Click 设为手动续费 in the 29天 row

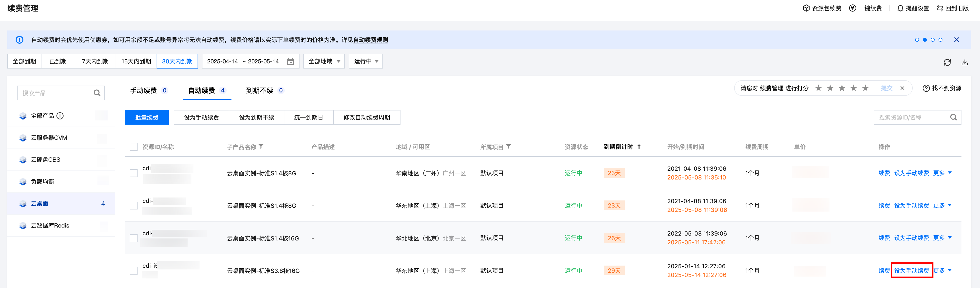pyautogui.click(x=911, y=270)
